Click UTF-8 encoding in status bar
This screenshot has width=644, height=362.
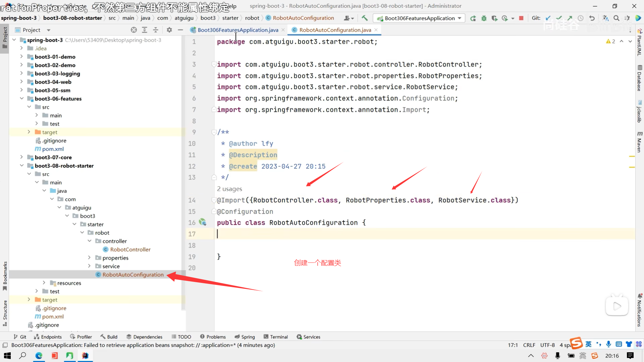click(x=547, y=345)
